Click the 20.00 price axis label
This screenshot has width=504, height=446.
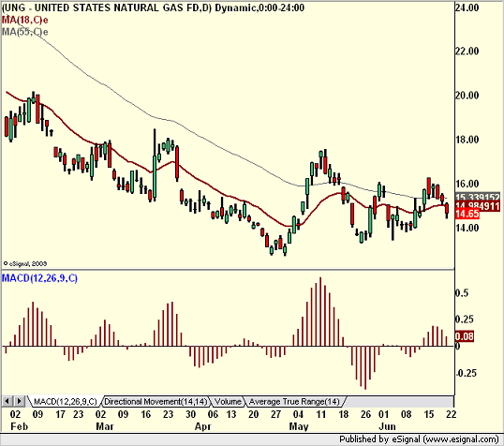coord(467,96)
